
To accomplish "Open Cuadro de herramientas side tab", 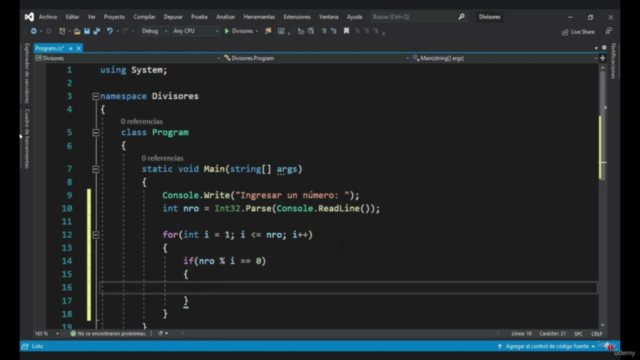I will pyautogui.click(x=27, y=138).
